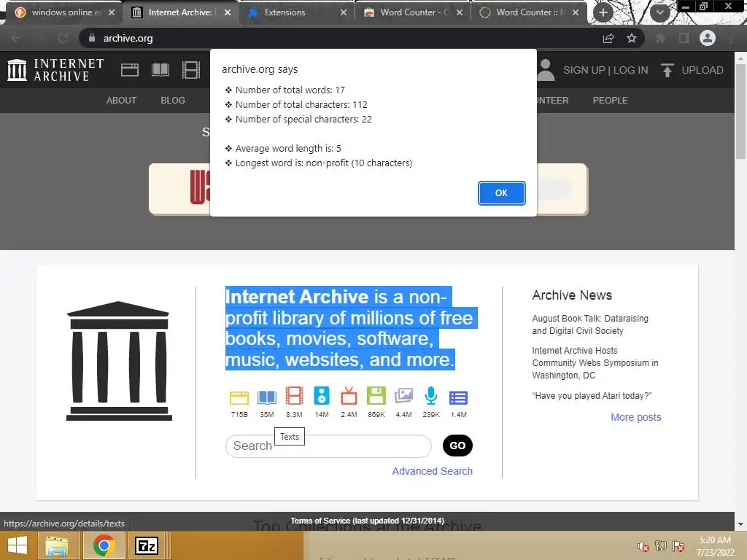Viewport: 747px width, 560px height.
Task: Open the Windows Start button
Action: pyautogui.click(x=18, y=545)
